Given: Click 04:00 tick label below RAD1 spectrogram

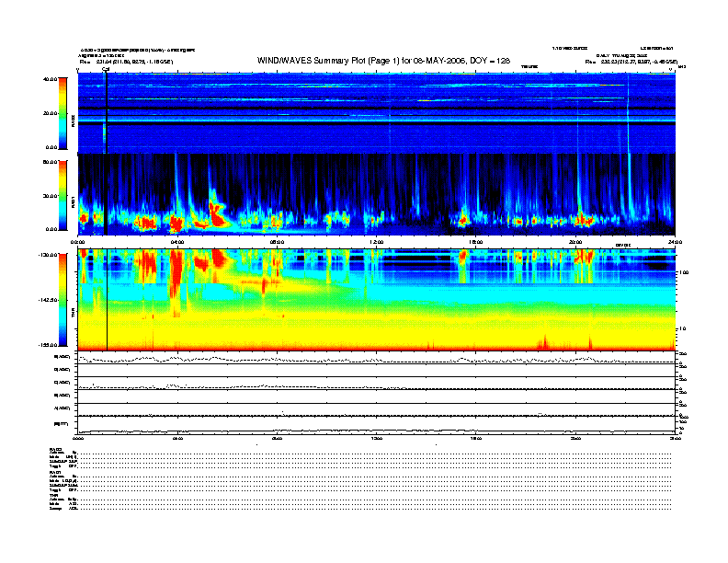Looking at the screenshot, I should 177,242.
